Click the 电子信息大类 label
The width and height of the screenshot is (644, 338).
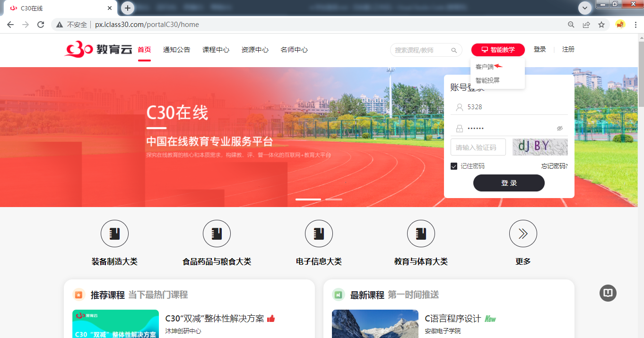click(x=319, y=261)
